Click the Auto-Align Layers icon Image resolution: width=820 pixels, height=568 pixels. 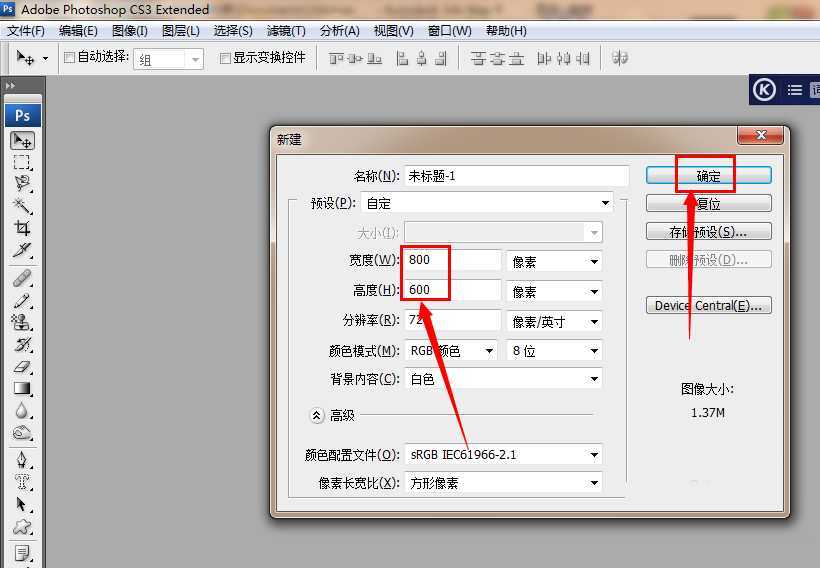(x=620, y=58)
